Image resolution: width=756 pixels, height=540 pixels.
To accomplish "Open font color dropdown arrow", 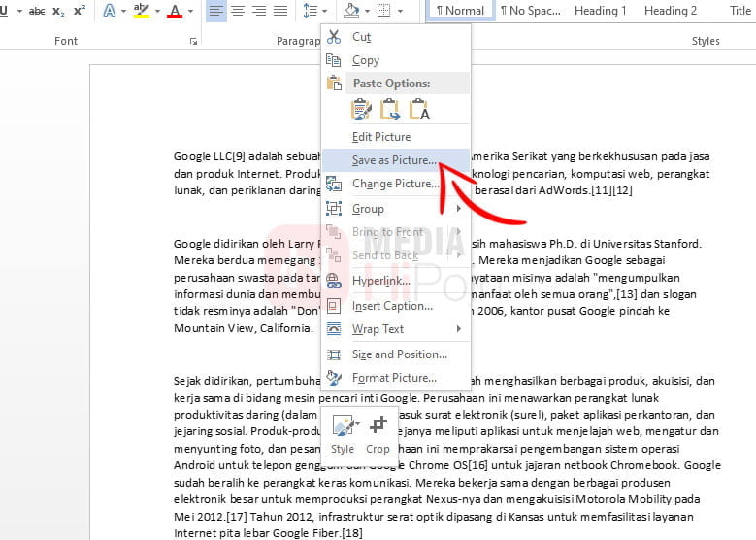I will [x=190, y=11].
